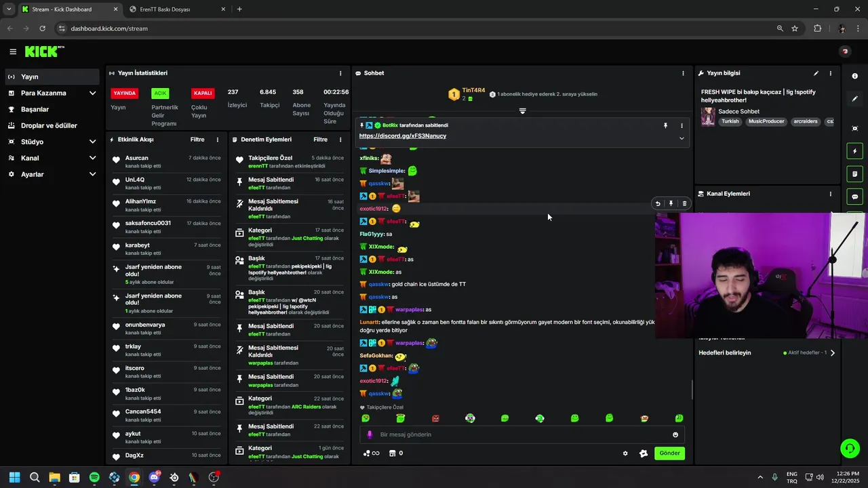
Task: Pin the hovered chat message
Action: [671, 203]
